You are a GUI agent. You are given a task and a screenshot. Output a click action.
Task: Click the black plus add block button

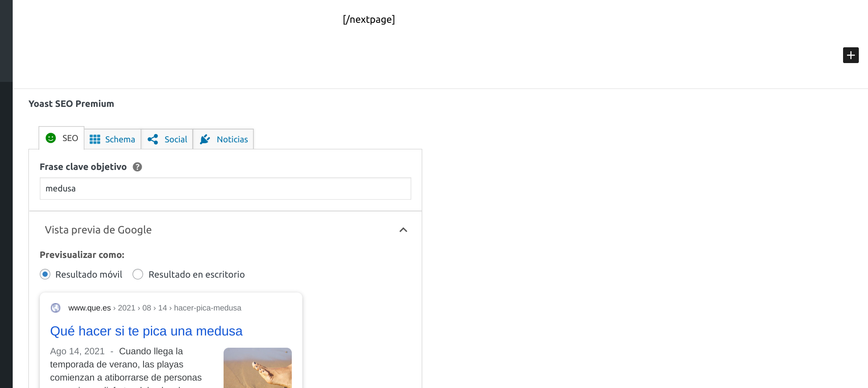tap(850, 55)
